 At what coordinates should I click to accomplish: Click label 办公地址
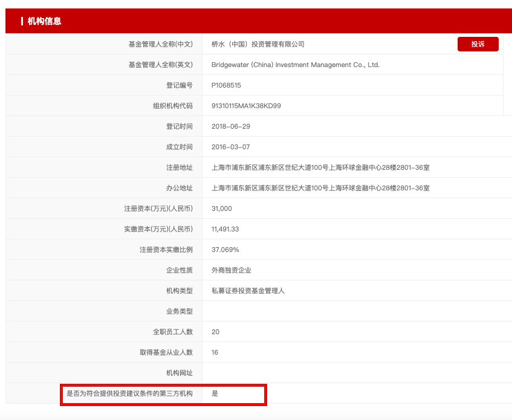point(180,188)
